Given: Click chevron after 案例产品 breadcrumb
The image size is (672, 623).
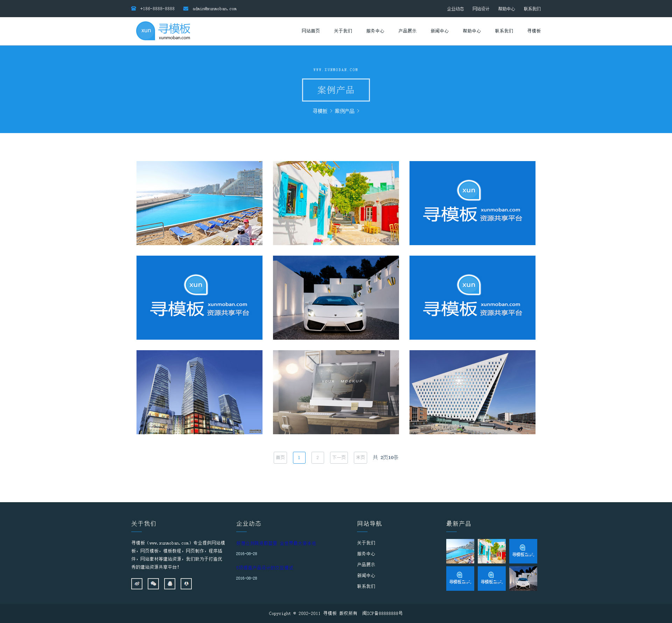Looking at the screenshot, I should point(358,111).
